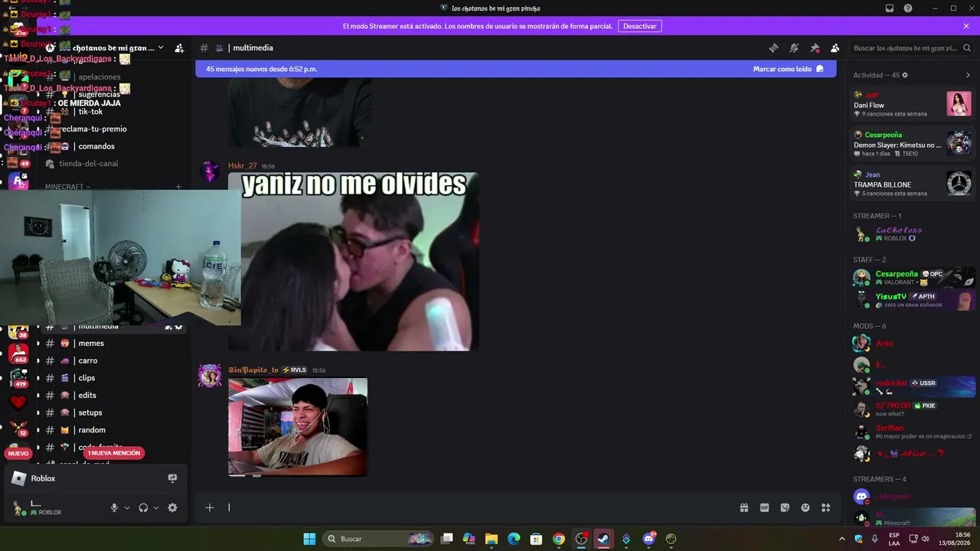
Task: Open the emoji picker
Action: [x=805, y=507]
